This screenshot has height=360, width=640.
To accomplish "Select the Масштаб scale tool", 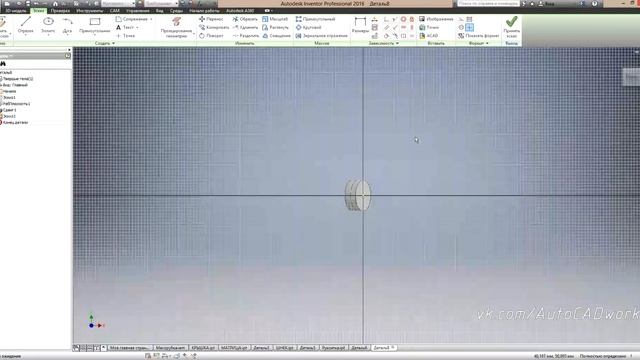I will pyautogui.click(x=275, y=19).
